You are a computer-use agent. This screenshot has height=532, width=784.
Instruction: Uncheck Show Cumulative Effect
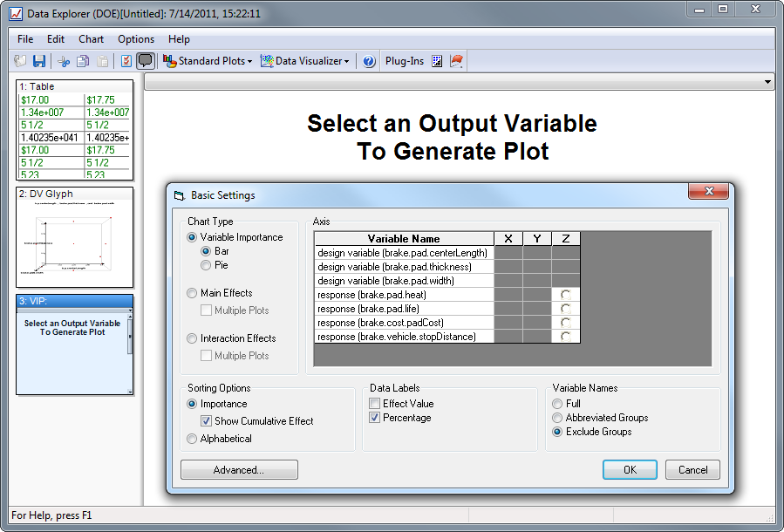206,421
